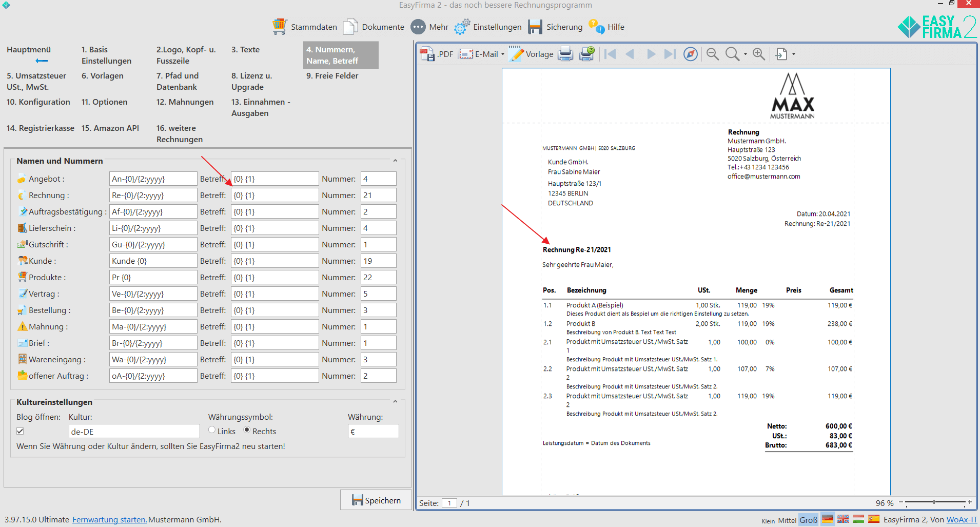Set font size to Groß
The height and width of the screenshot is (527, 980).
[x=809, y=520]
